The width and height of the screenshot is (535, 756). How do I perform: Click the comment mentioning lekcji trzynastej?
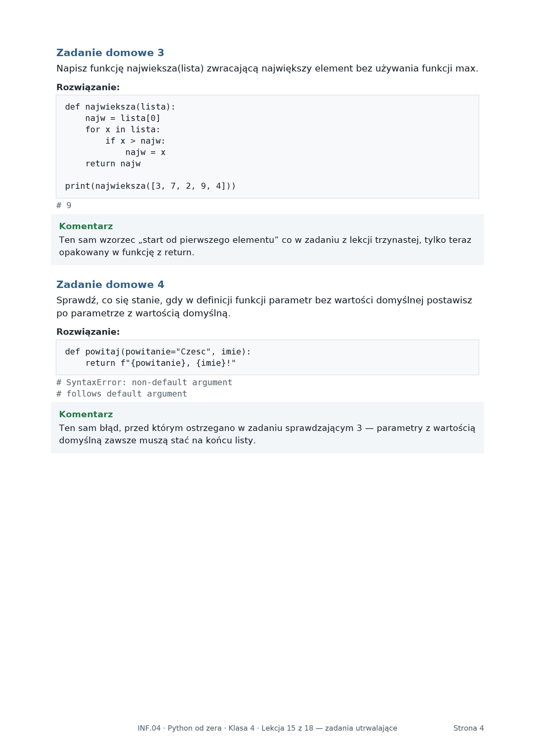265,246
